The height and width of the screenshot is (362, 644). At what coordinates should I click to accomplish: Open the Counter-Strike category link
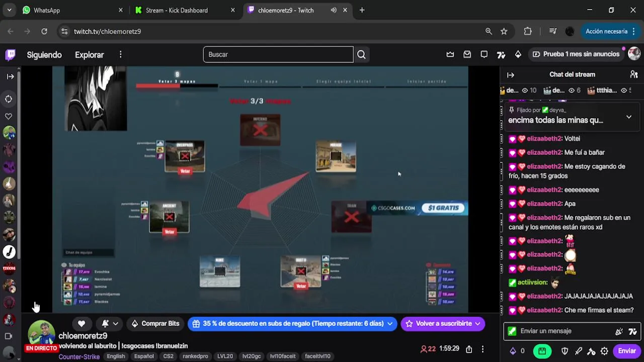(x=79, y=356)
